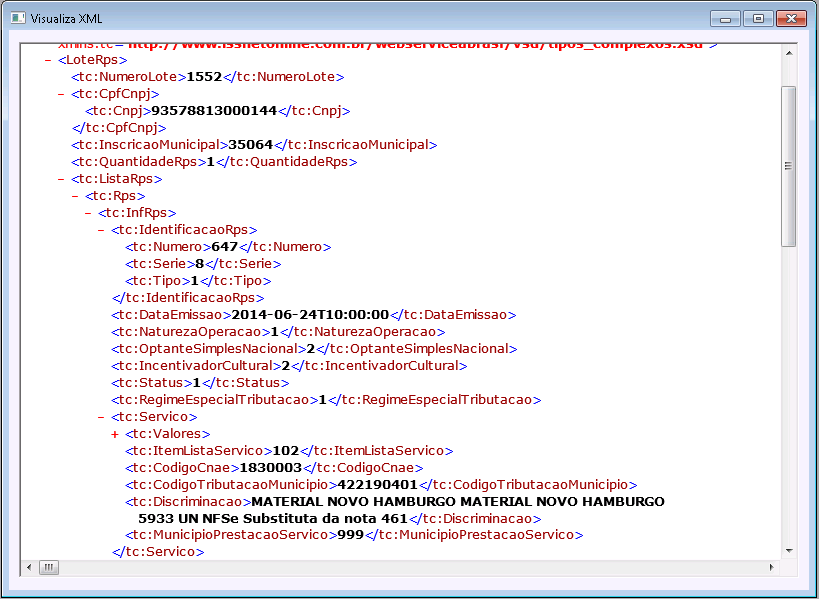
Task: Select NumeroLote value 1552
Action: coord(204,77)
